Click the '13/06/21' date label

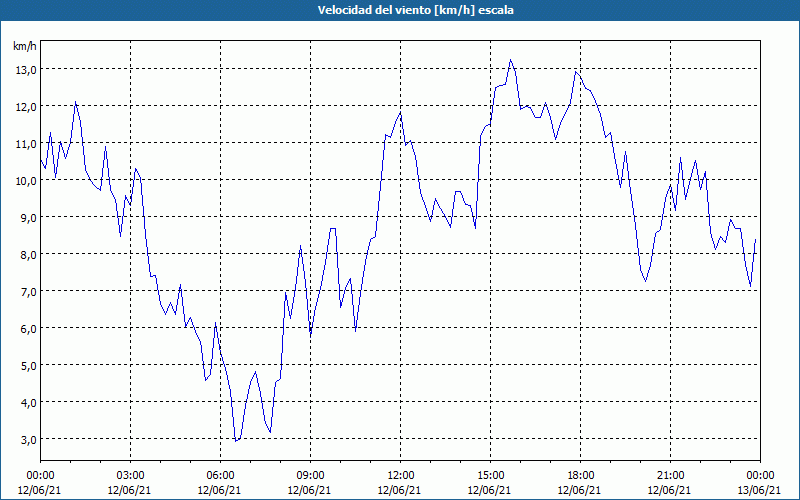click(759, 490)
